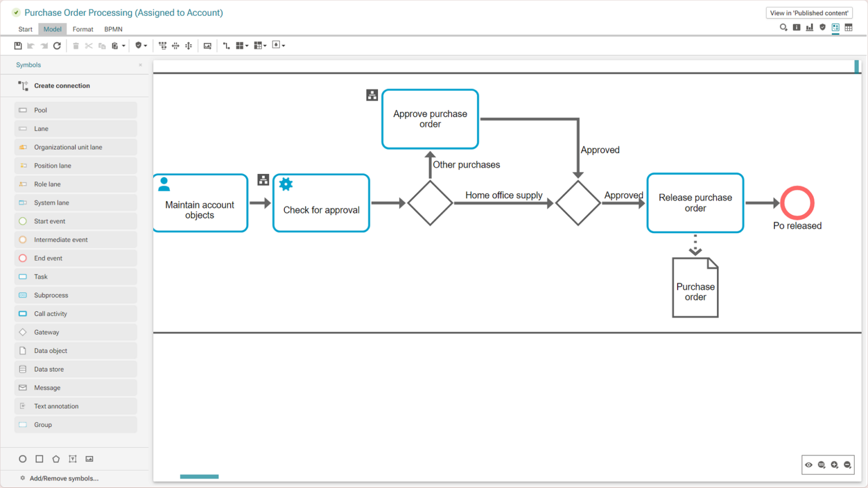The image size is (868, 488).
Task: Open the search icon at top right
Action: (x=783, y=27)
